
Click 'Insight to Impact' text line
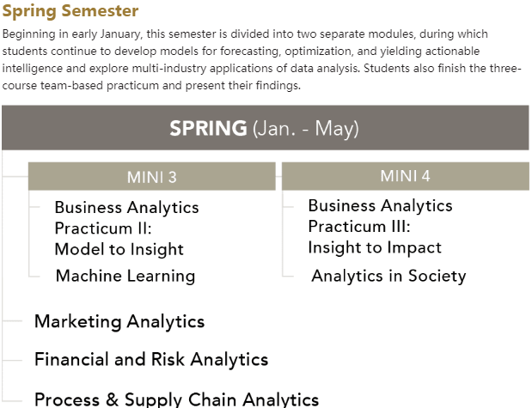375,247
